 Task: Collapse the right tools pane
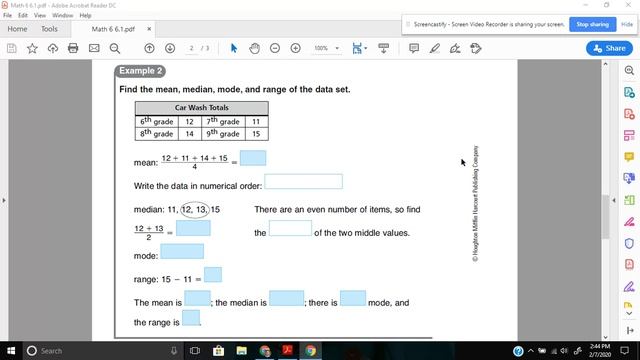pyautogui.click(x=614, y=200)
